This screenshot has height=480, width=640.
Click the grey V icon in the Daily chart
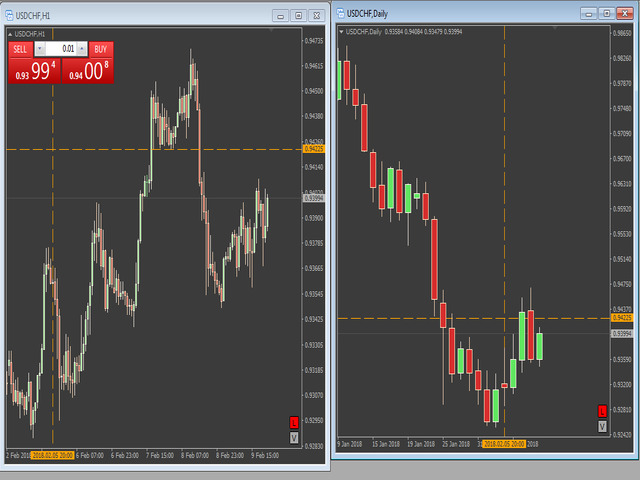pyautogui.click(x=602, y=427)
